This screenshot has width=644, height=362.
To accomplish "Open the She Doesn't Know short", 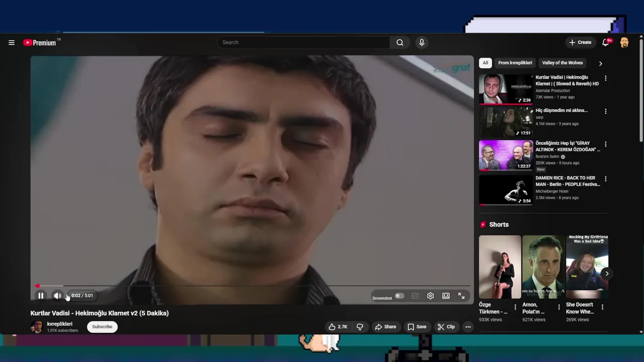I will tap(587, 267).
